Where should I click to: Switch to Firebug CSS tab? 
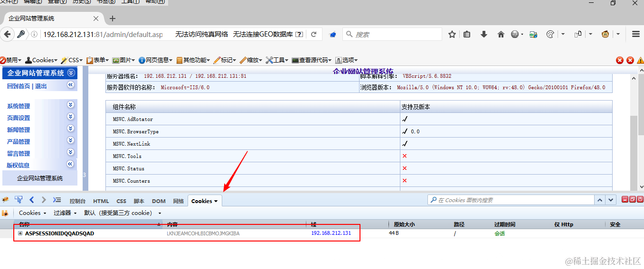point(122,201)
